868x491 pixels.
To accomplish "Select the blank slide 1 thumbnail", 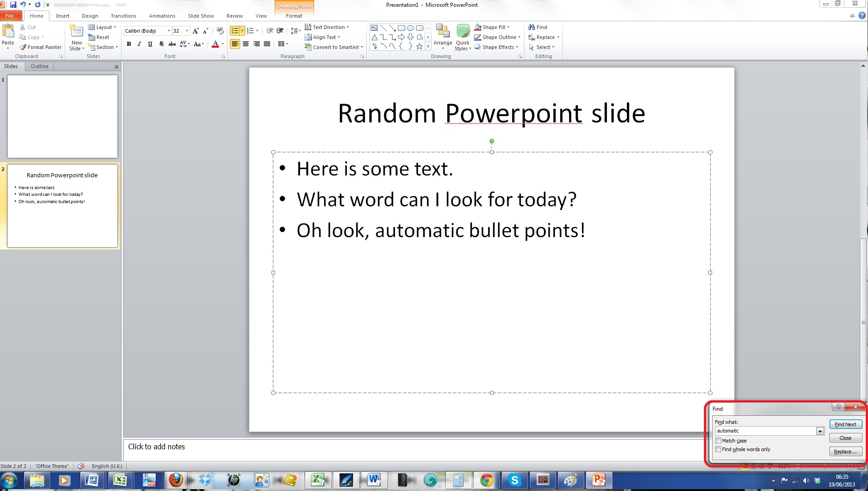I will [x=63, y=117].
